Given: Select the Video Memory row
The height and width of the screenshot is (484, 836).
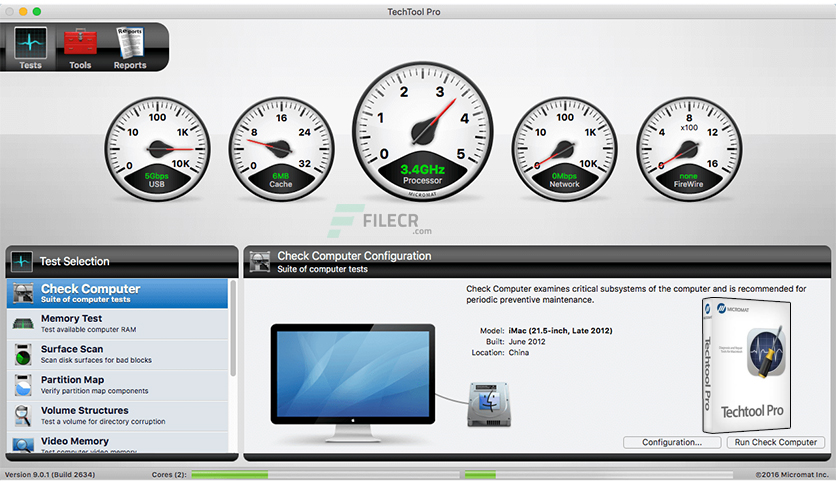Looking at the screenshot, I should coord(117,442).
